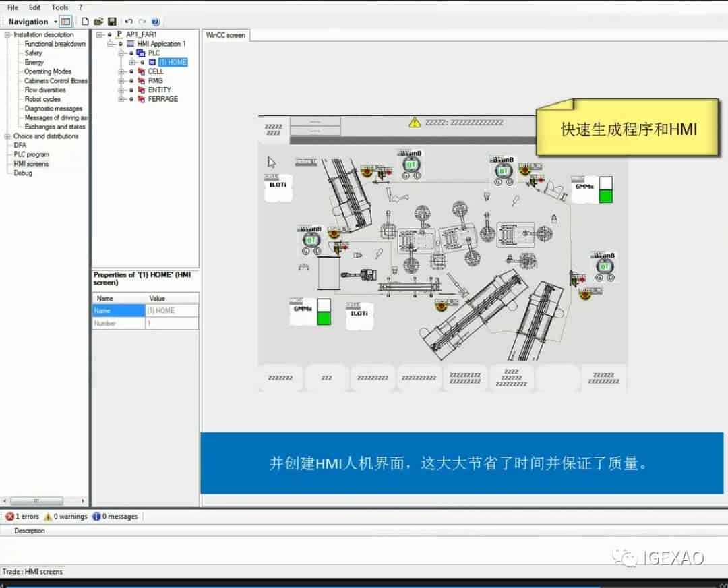This screenshot has width=728, height=588.
Task: Select Energy in installation tree
Action: click(x=34, y=62)
